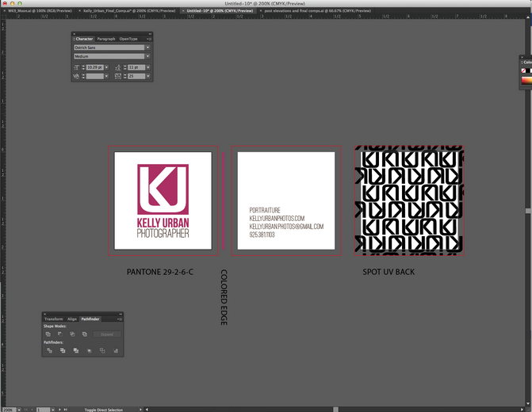Select the Character tab
The image size is (532, 412).
point(84,39)
